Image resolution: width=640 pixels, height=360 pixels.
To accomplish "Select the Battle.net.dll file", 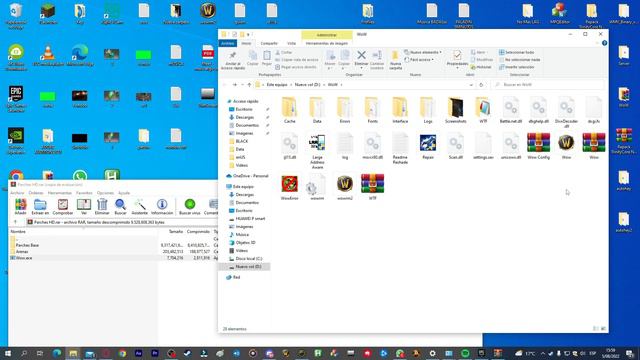I will (511, 111).
